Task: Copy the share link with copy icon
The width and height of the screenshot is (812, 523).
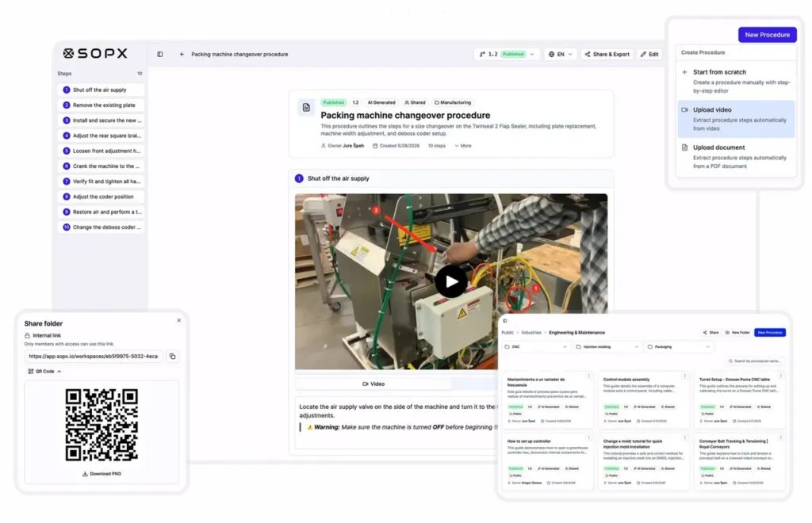Action: [x=172, y=357]
